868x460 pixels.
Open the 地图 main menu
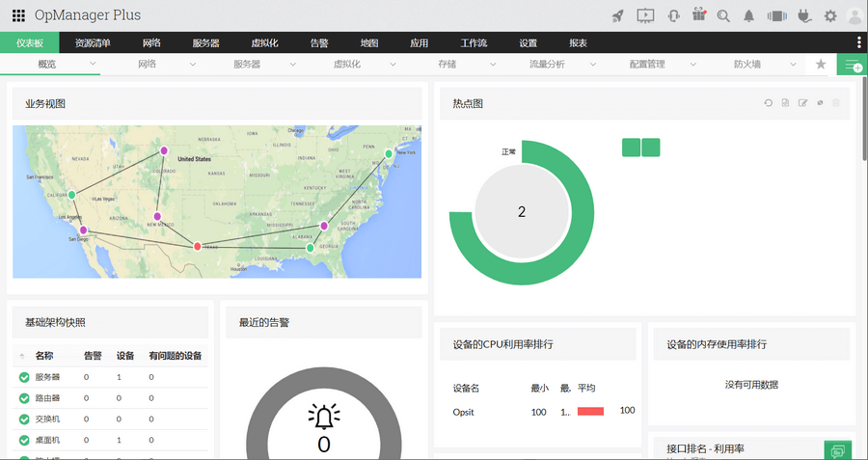[x=369, y=42]
